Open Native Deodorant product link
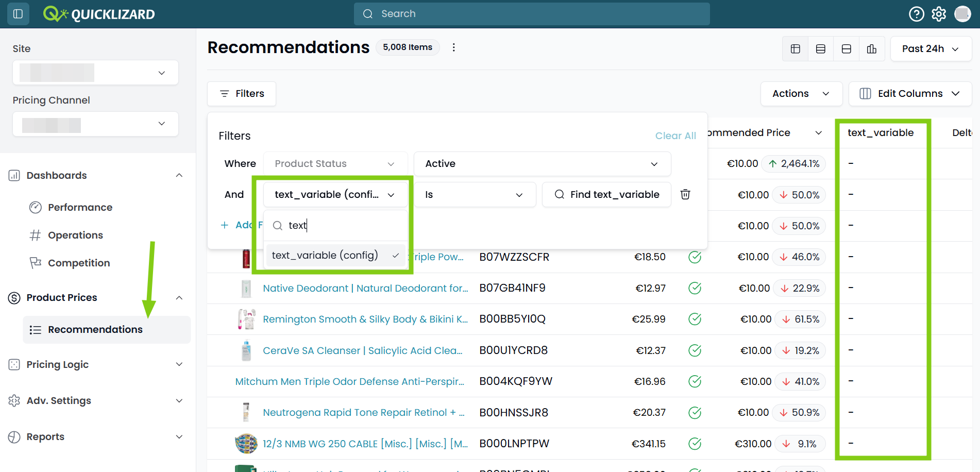Image resolution: width=980 pixels, height=472 pixels. [x=365, y=289]
